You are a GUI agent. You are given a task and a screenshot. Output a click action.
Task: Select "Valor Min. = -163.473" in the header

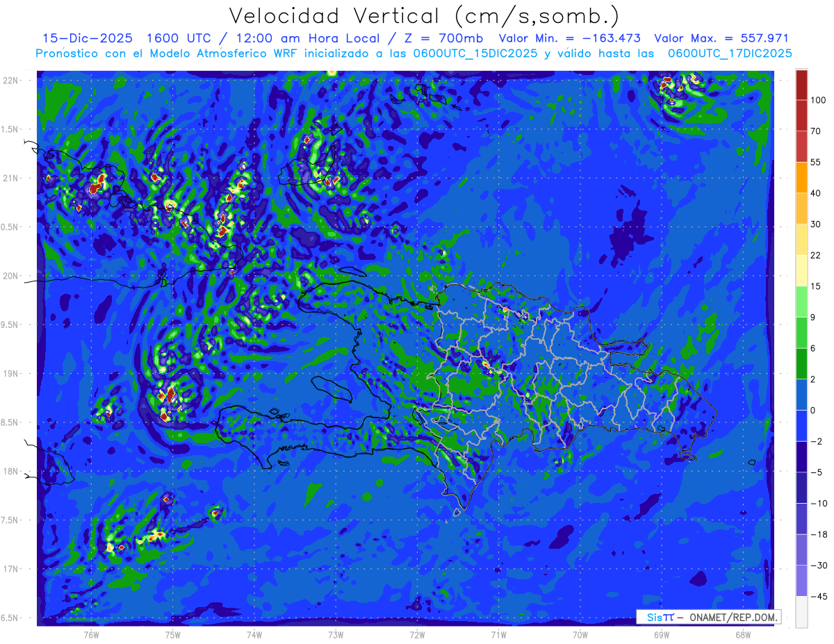pos(570,38)
